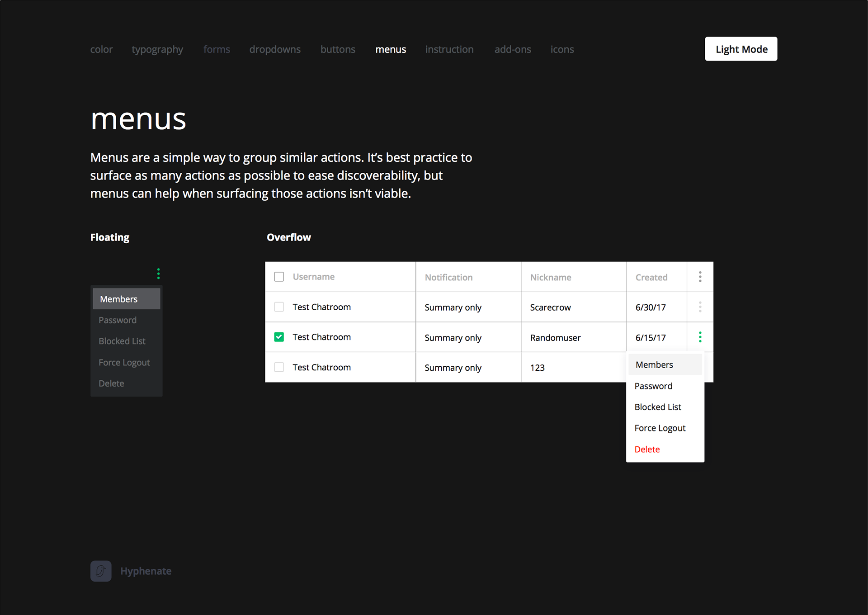Click the green kebab icon above floating menu
This screenshot has width=868, height=615.
[x=158, y=274]
